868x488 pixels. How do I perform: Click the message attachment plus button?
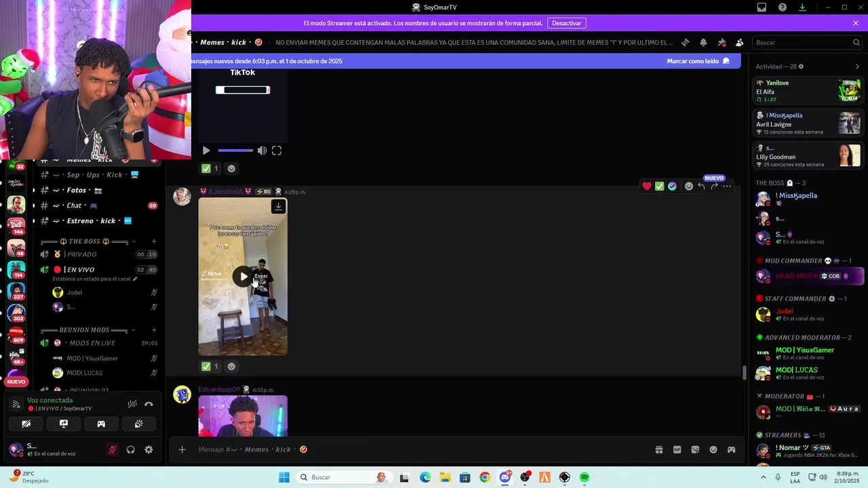tap(182, 449)
